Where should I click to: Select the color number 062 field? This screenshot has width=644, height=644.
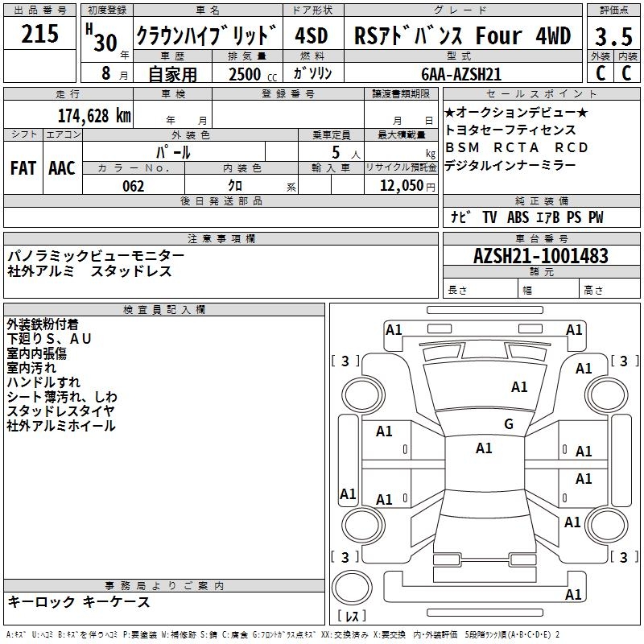[133, 186]
